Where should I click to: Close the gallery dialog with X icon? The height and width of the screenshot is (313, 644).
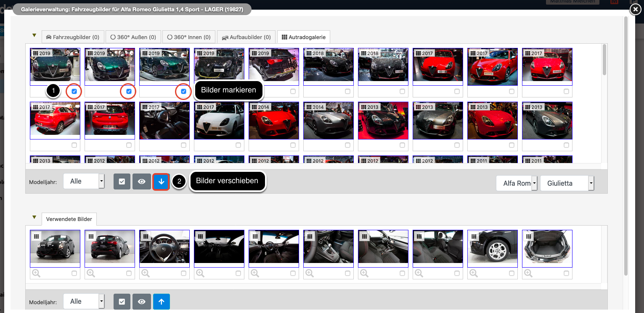point(635,10)
